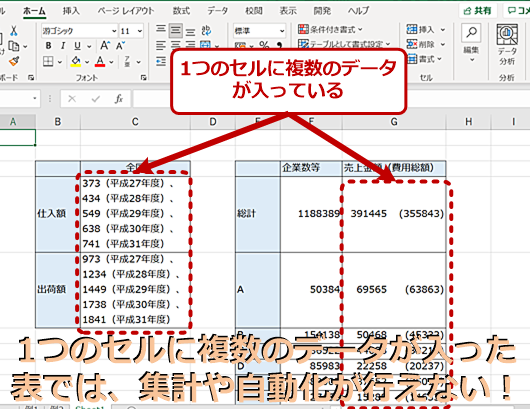The image size is (530, 409).
Task: Apply percent style format
Action: tap(264, 45)
